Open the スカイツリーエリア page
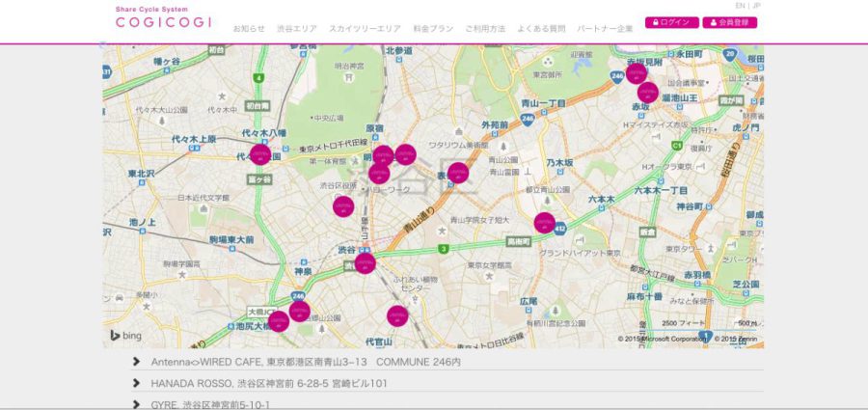Screen dimensions: 868x410 coord(366,29)
